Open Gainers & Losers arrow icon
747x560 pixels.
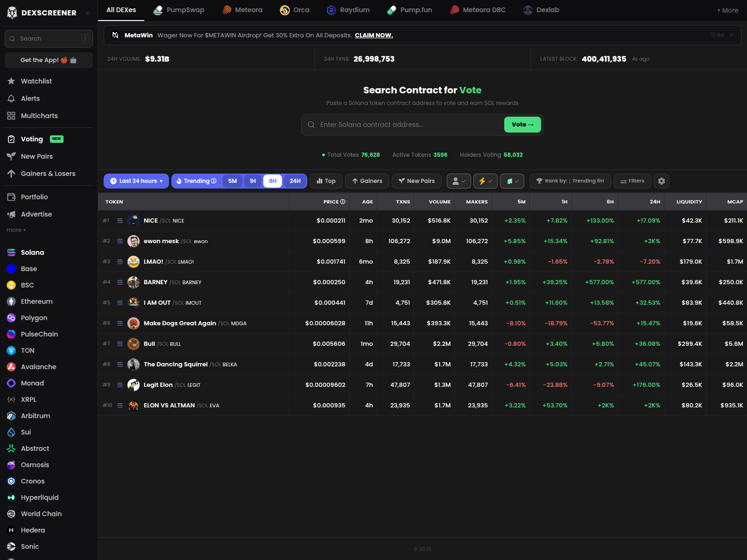coord(11,174)
